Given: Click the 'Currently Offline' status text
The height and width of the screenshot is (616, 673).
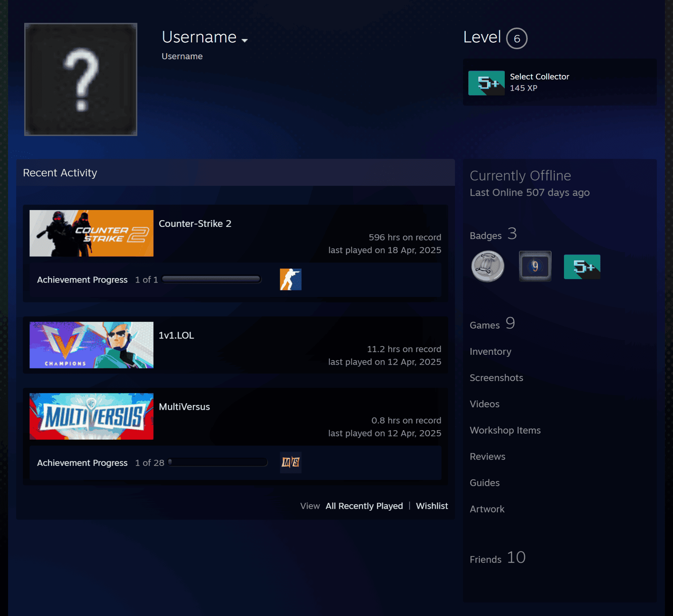Looking at the screenshot, I should point(520,176).
